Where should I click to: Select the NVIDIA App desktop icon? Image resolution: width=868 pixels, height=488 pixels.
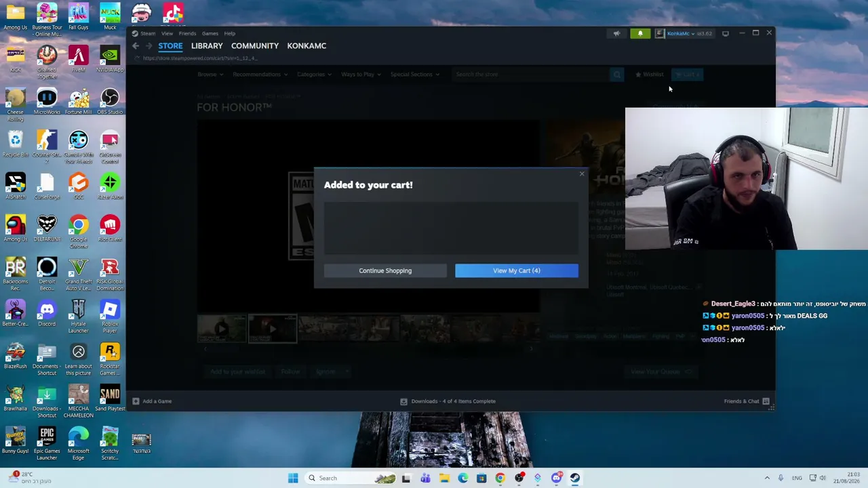tap(110, 60)
